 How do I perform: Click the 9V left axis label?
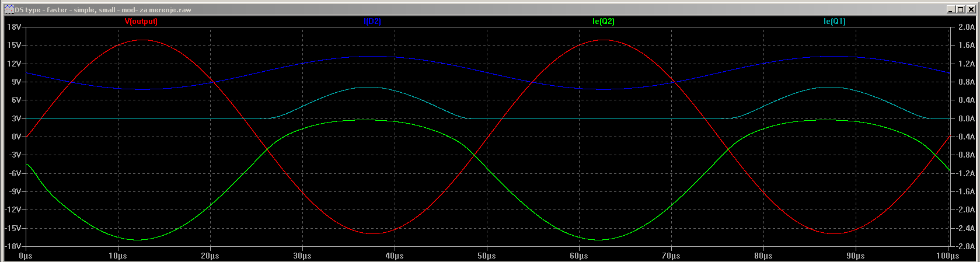point(16,82)
